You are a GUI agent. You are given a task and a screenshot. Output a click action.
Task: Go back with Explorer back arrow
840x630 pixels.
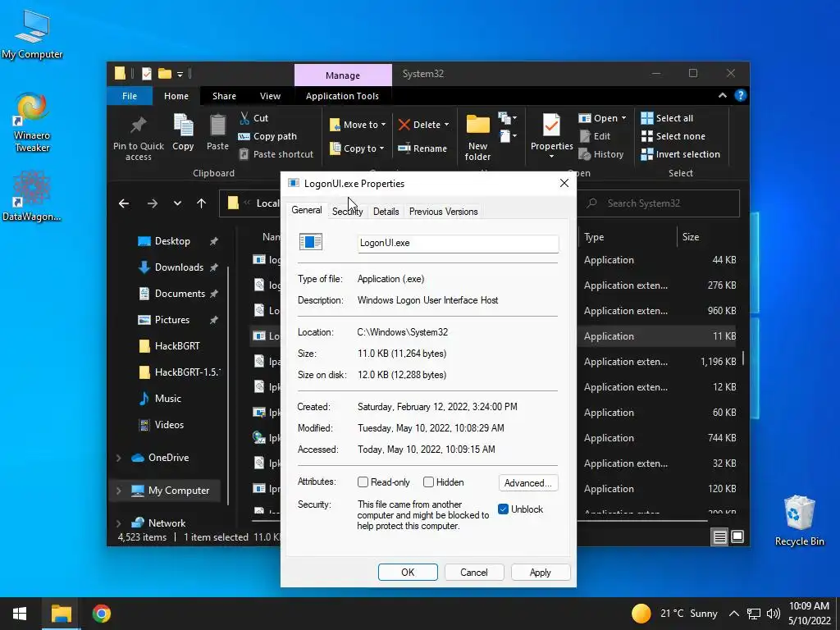[124, 203]
